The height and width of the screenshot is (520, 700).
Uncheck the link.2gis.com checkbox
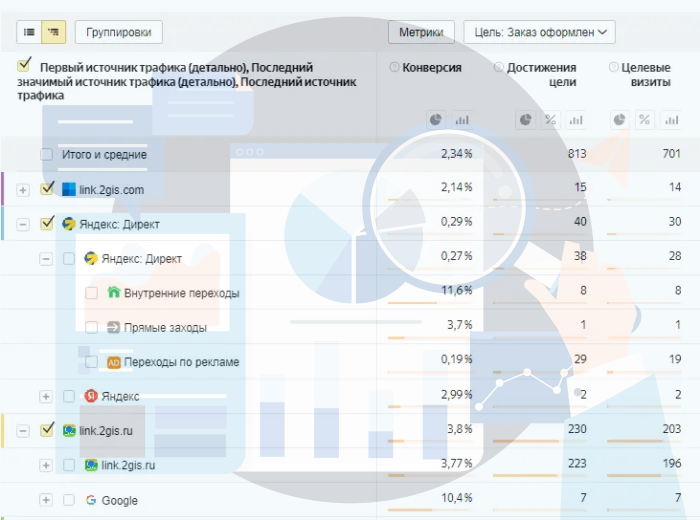(47, 188)
